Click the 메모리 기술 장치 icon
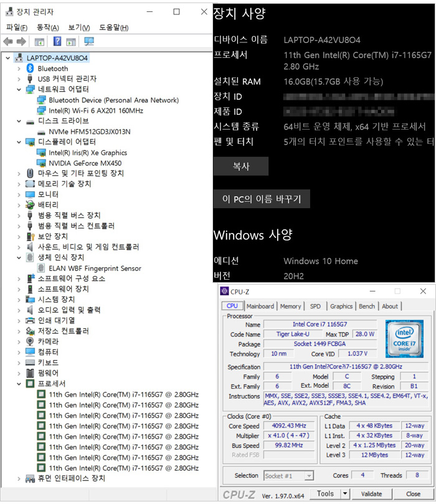Viewport: 436px width, 504px height. [30, 184]
